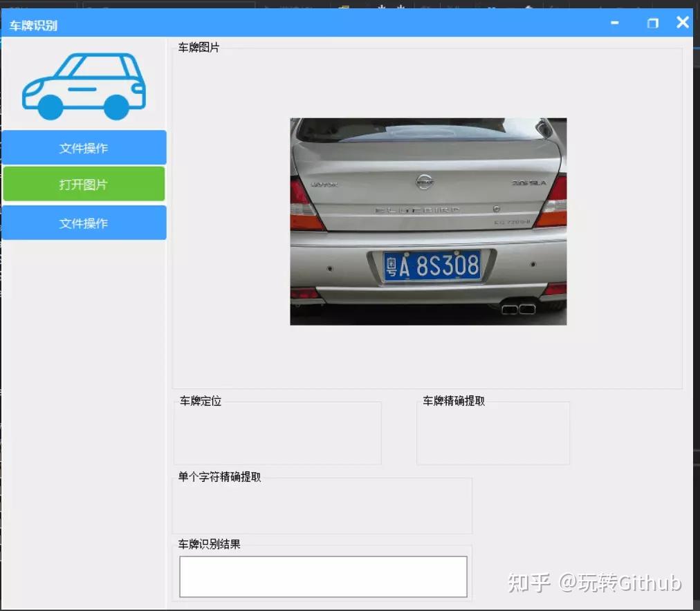Screen dimensions: 700x611
Task: Click the 车牌精确提取 group label
Action: tap(454, 401)
